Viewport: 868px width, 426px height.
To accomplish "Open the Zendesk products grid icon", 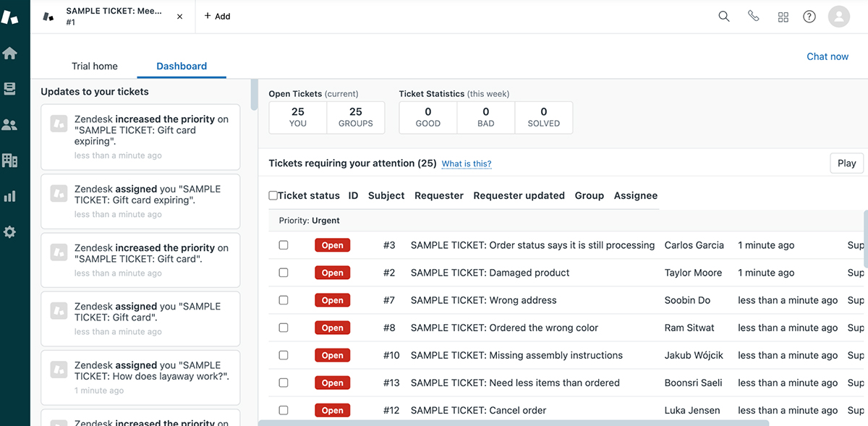I will click(x=783, y=16).
